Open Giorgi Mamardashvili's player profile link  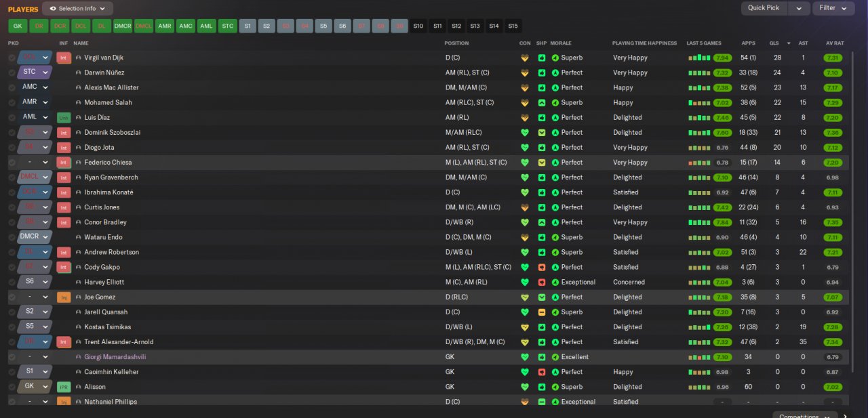point(115,357)
